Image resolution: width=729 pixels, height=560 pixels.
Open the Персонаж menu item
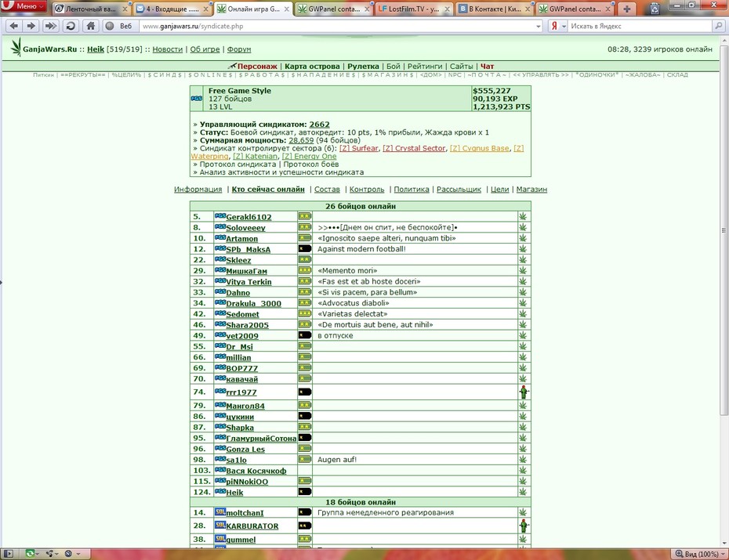(257, 67)
